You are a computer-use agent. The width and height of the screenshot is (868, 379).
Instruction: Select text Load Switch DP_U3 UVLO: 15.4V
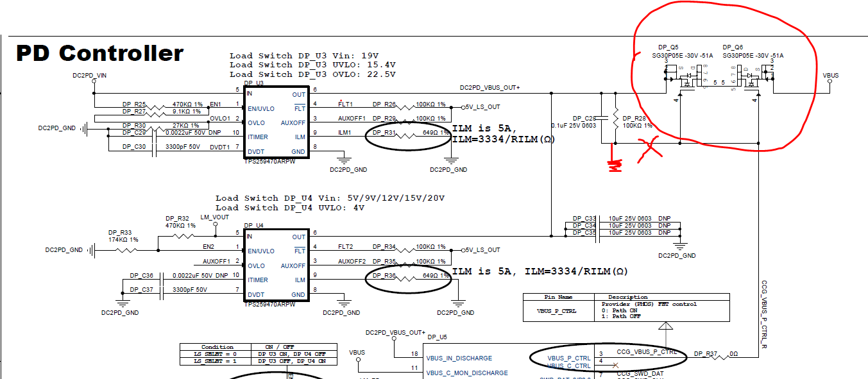(312, 65)
